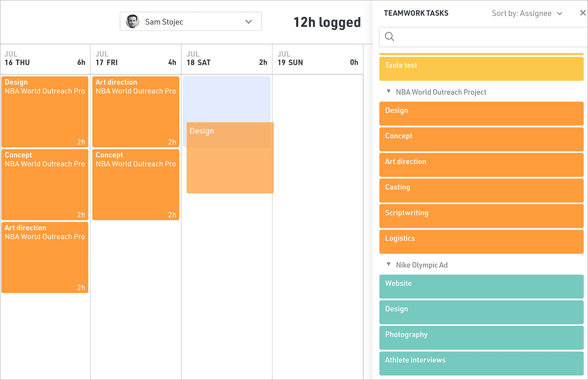Click the Jul 18 Sat column header

(x=226, y=59)
